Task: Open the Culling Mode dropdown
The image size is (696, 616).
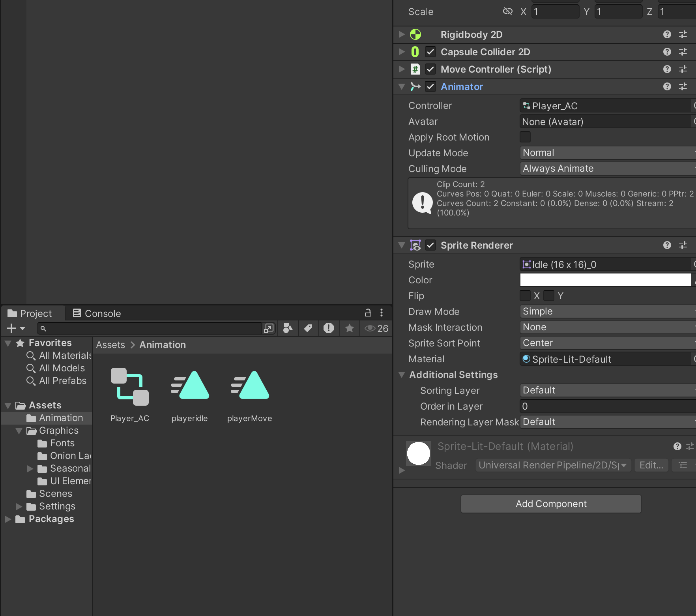Action: coord(608,169)
